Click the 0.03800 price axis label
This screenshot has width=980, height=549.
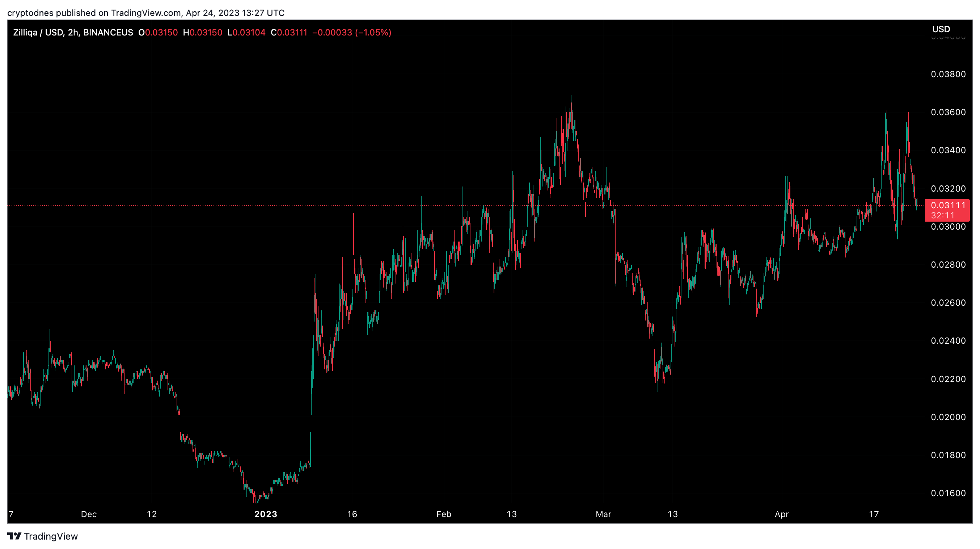[949, 74]
